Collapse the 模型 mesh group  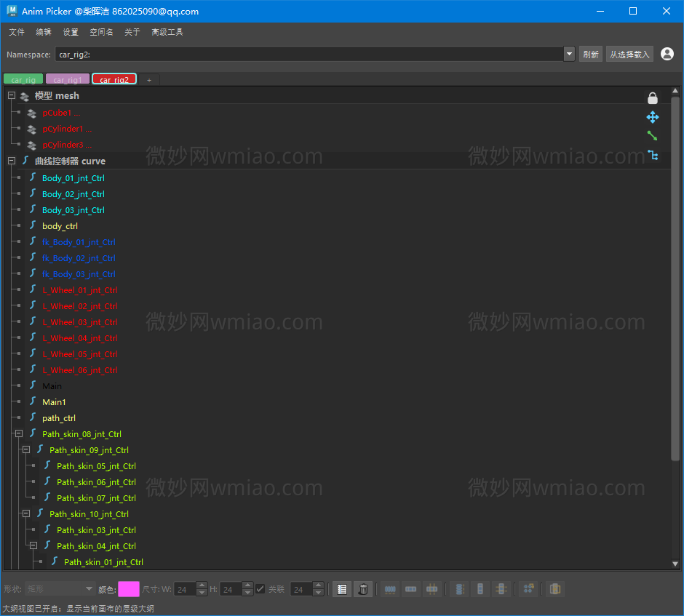12,95
